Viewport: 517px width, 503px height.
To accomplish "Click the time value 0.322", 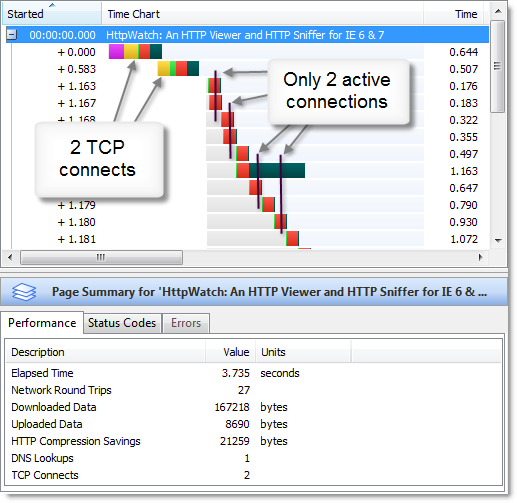I will (463, 120).
